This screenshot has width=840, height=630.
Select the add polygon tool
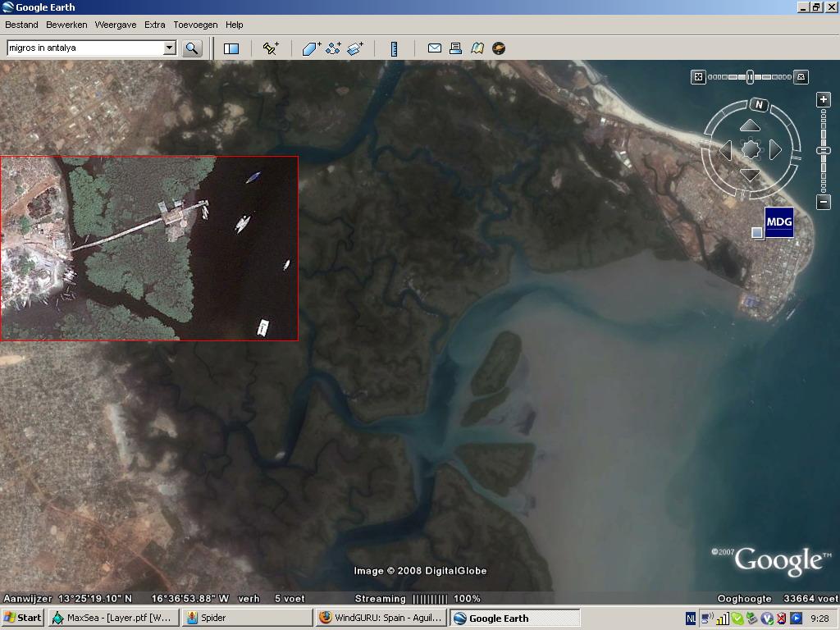[311, 48]
